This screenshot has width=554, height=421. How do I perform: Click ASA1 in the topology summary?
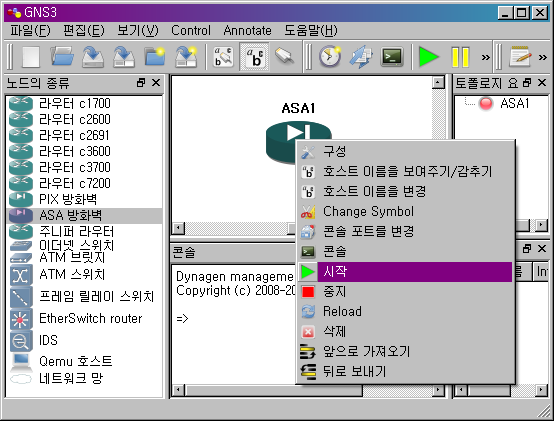tap(514, 103)
